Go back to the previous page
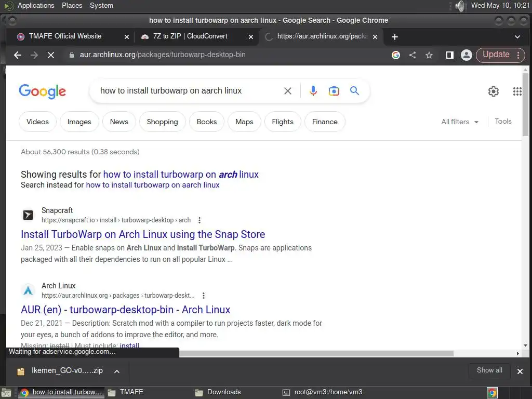532x399 pixels. pos(18,55)
